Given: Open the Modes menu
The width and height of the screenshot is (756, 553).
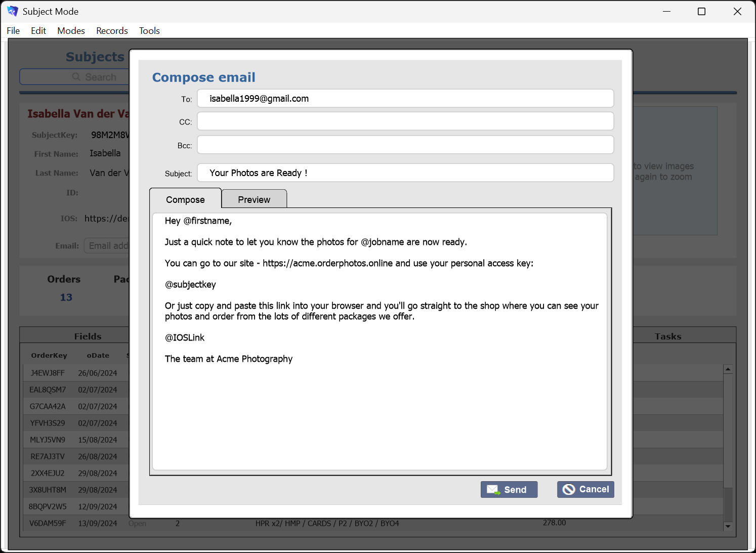Looking at the screenshot, I should pos(71,30).
